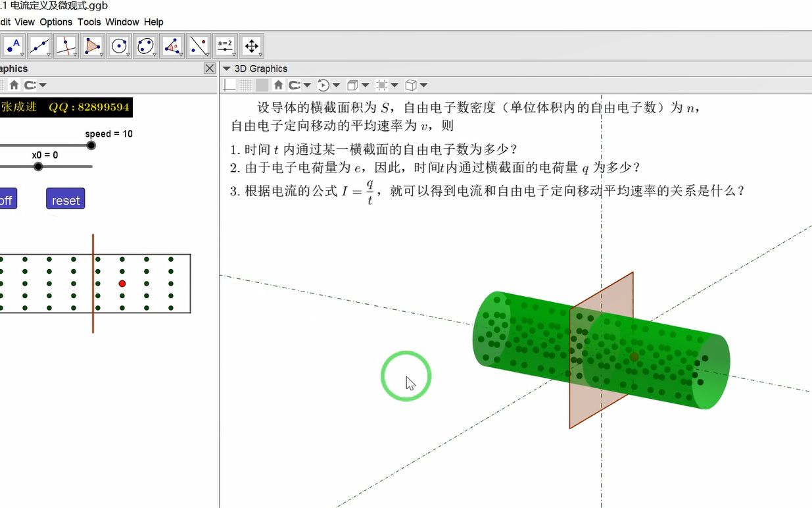812x508 pixels.
Task: Select the Slider tool labeled a=2
Action: pyautogui.click(x=225, y=45)
